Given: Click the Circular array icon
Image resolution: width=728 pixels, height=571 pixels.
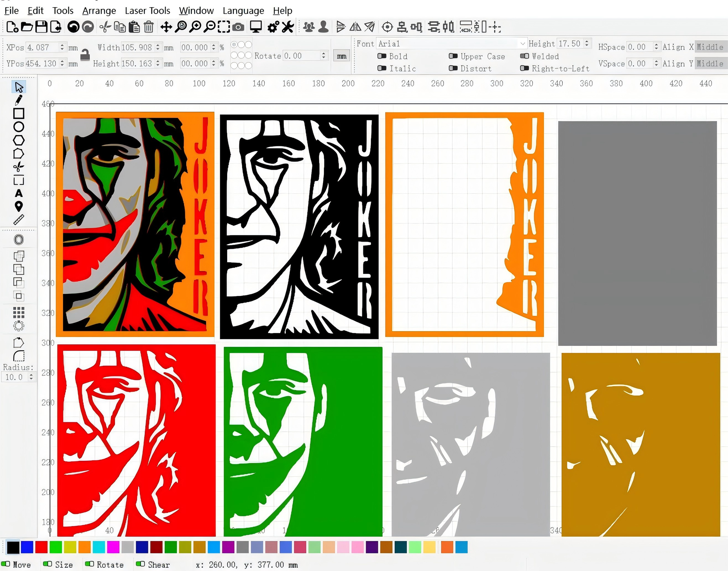Looking at the screenshot, I should [x=19, y=326].
